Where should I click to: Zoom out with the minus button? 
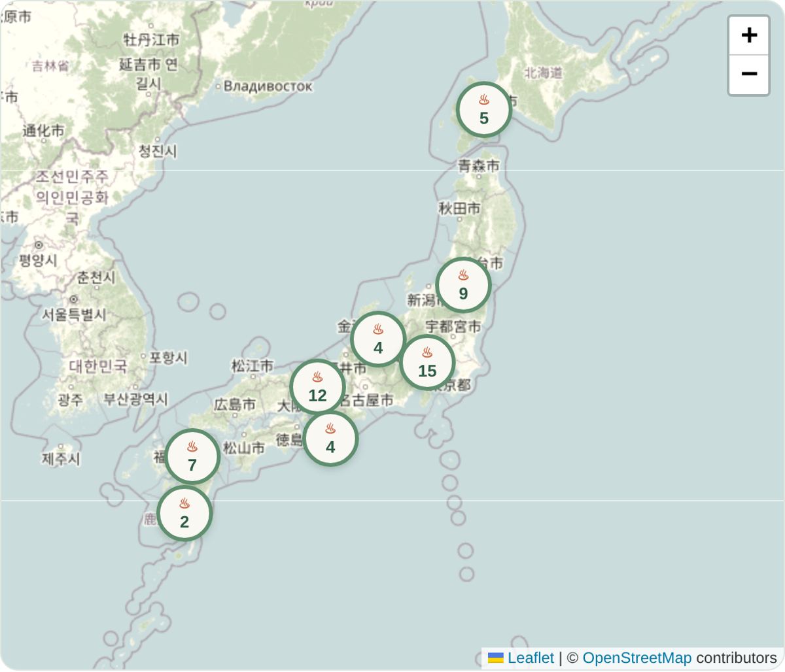749,75
